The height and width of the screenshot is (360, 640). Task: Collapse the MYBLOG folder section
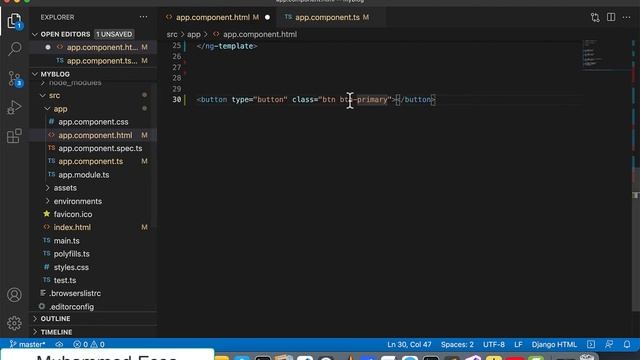tap(35, 74)
